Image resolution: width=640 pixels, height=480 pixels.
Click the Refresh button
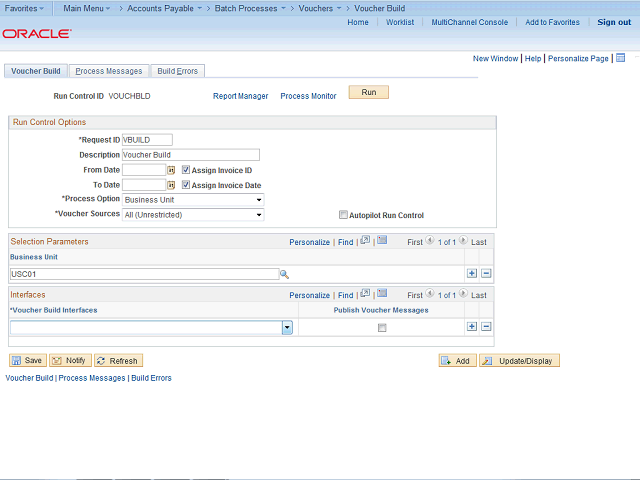click(x=118, y=360)
